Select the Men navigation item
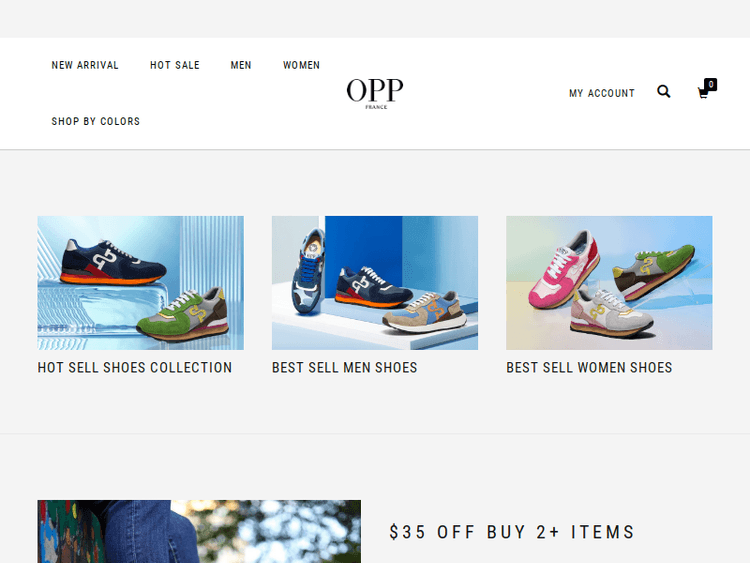 241,65
